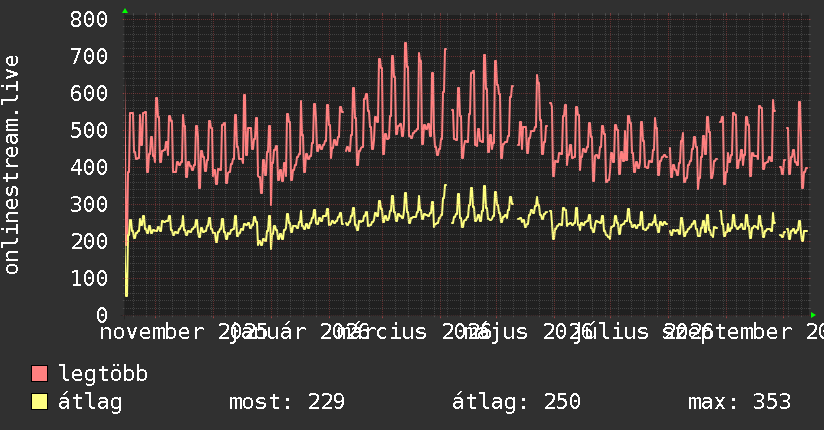Click the green arrow ending the x-axis
Viewport: 824px width, 430px height.
point(813,315)
